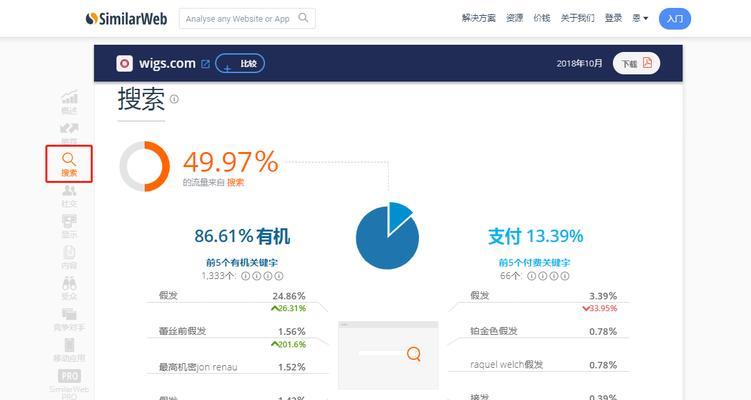The image size is (751, 400).
Task: Open the 受众 audience binoculars icon
Action: click(69, 288)
